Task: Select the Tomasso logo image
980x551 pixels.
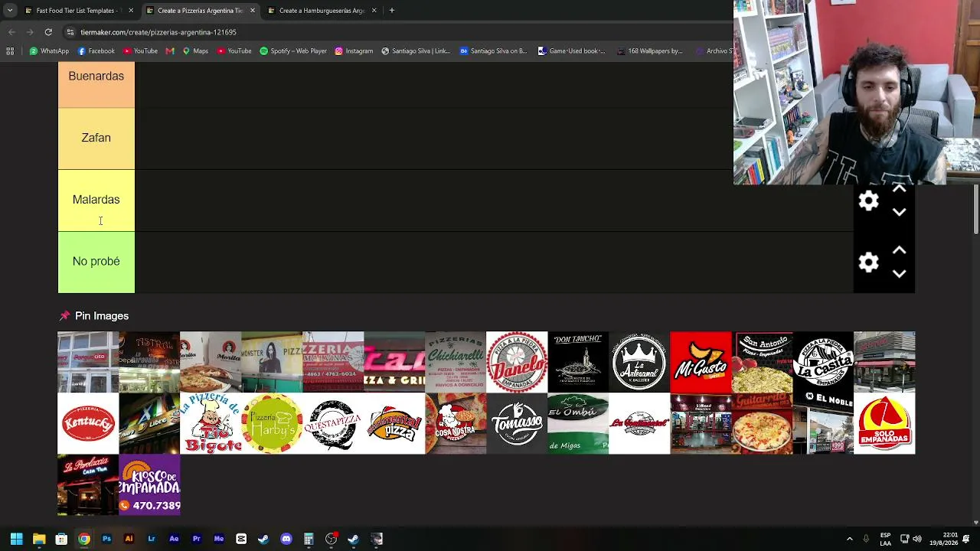Action: 517,423
